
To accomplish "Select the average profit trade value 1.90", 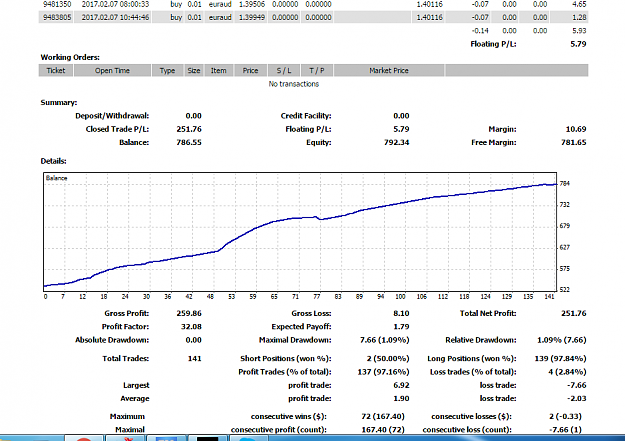I will tap(401, 398).
